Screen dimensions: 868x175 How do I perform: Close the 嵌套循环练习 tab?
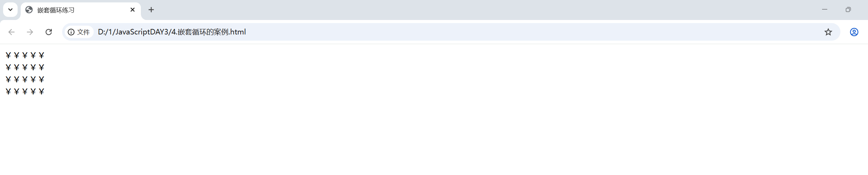point(133,10)
